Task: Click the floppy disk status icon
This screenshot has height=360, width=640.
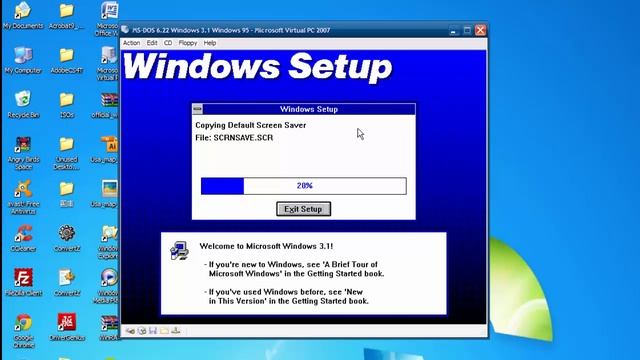Action: coord(153,331)
